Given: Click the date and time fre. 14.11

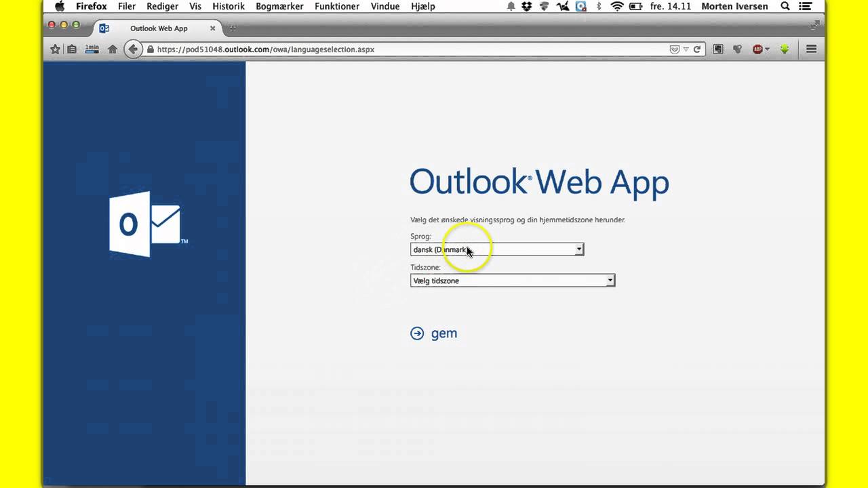Looking at the screenshot, I should [670, 6].
